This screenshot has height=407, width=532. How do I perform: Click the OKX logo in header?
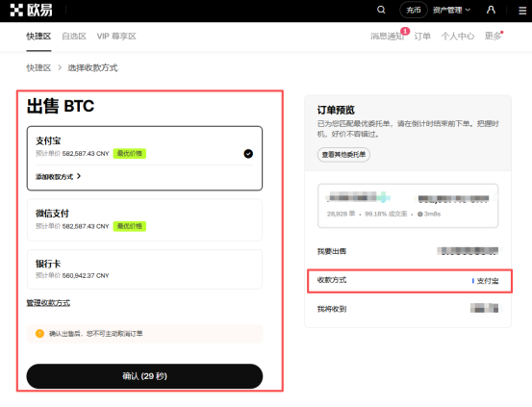tap(31, 11)
